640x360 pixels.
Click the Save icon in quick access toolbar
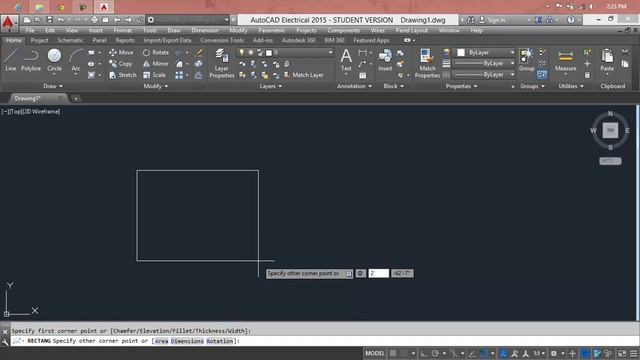click(x=50, y=20)
